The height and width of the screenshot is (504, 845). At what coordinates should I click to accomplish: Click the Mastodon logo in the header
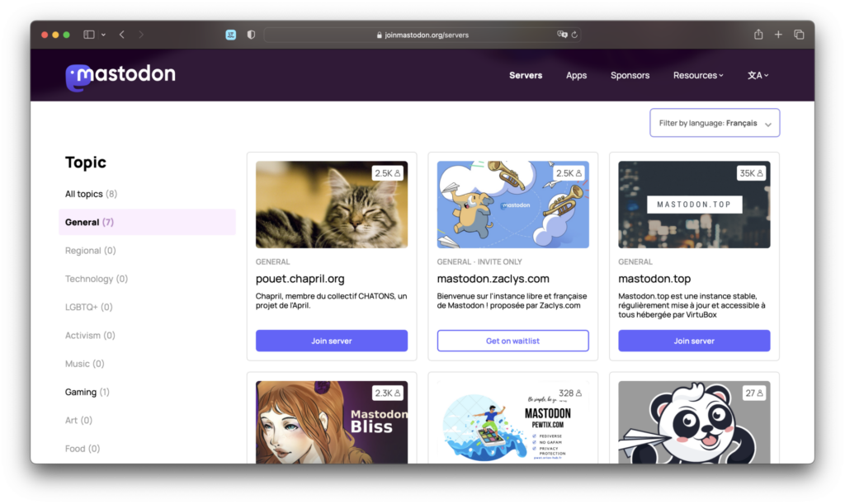120,77
